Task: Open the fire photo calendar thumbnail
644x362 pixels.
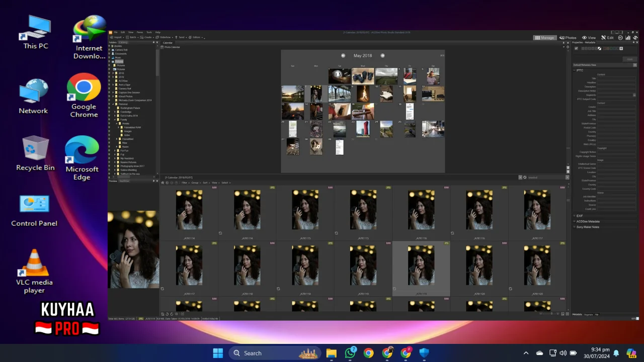Action: pyautogui.click(x=363, y=94)
